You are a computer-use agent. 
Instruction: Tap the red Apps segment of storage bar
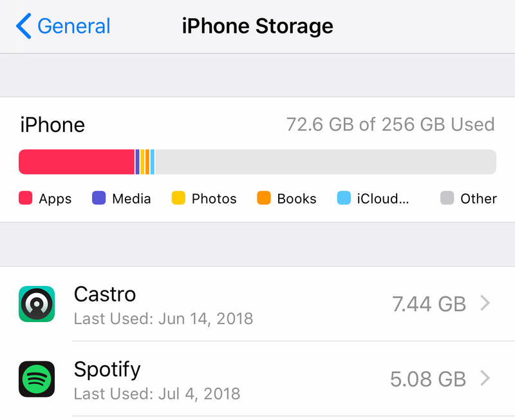[x=77, y=162]
